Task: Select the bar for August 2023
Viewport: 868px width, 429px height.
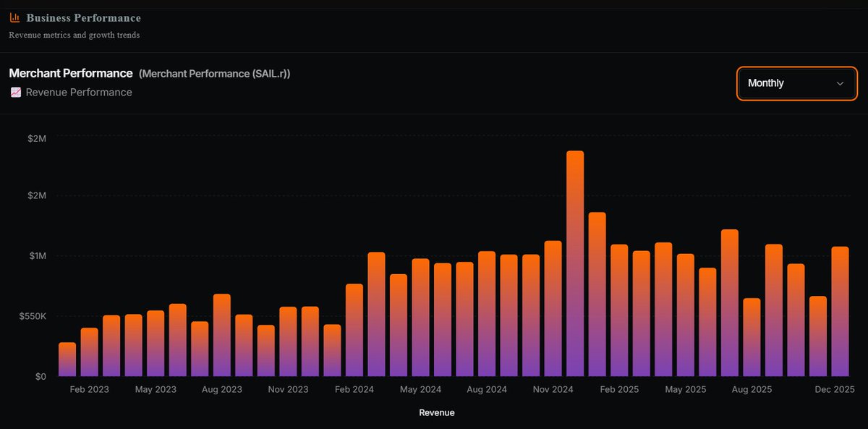Action: (x=222, y=336)
